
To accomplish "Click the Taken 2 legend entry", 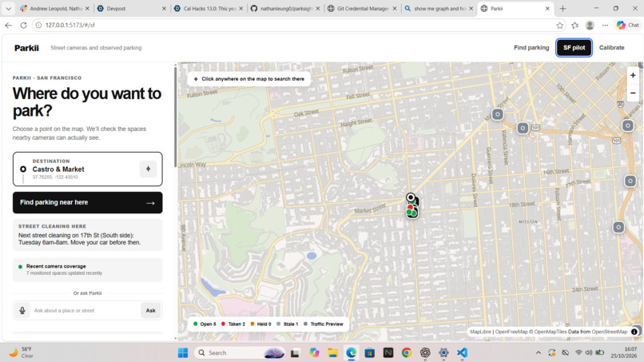I will (233, 324).
